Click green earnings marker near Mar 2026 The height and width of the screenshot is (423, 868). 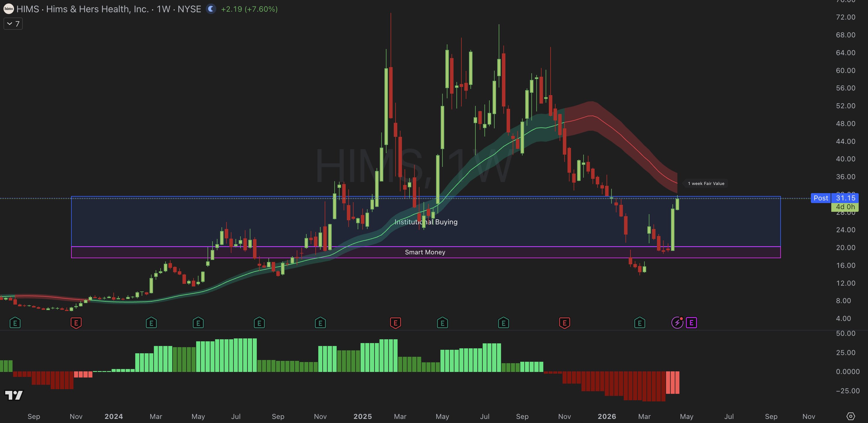(x=639, y=323)
